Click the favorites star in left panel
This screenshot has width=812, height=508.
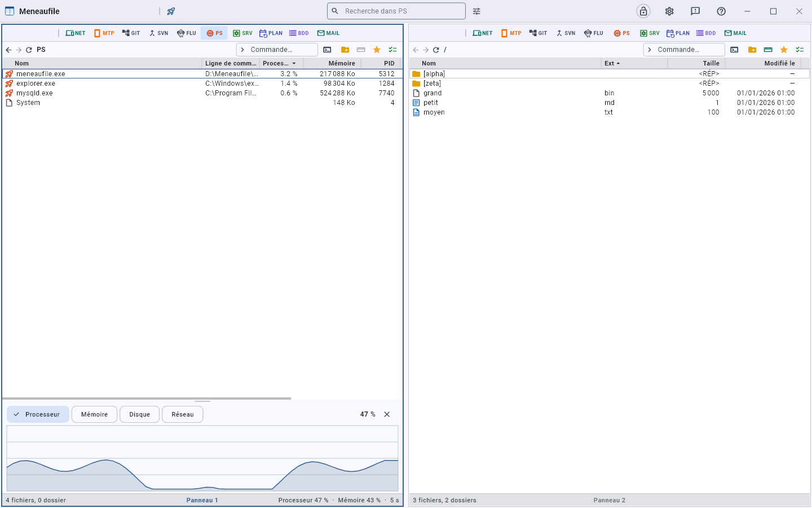click(377, 50)
